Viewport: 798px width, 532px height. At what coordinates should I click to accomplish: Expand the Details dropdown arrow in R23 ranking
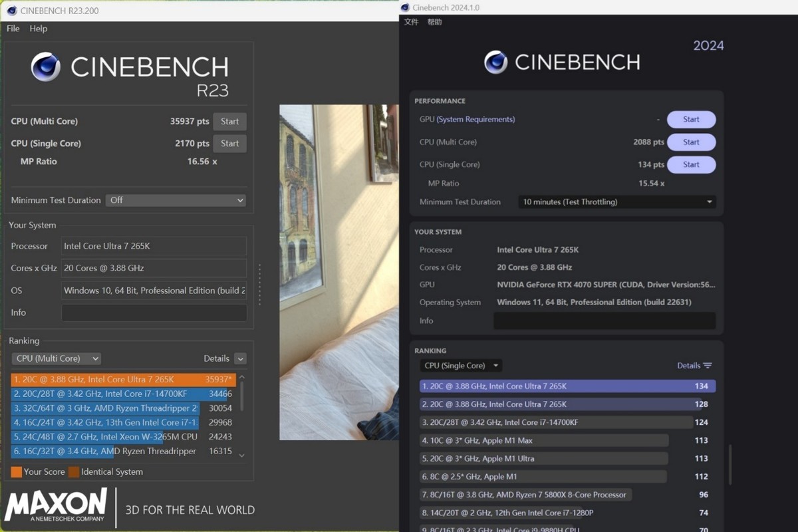pyautogui.click(x=240, y=358)
